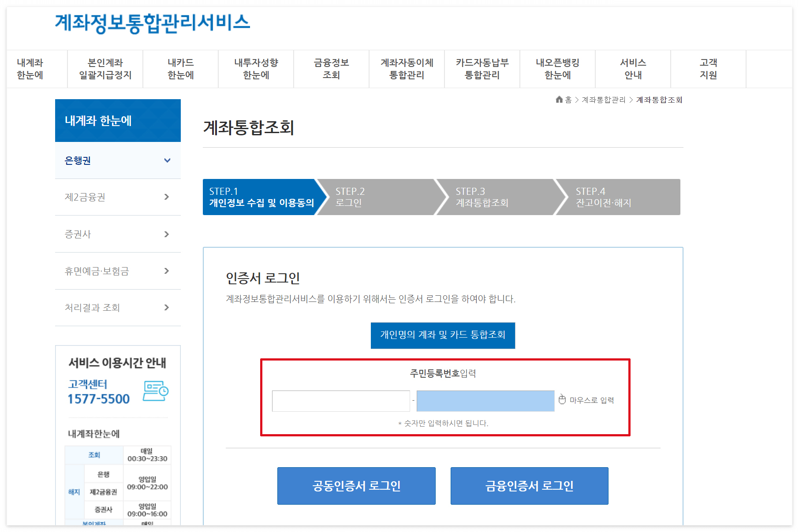This screenshot has width=799, height=532.
Task: Expand the 증권사 sidebar section
Action: pos(118,234)
